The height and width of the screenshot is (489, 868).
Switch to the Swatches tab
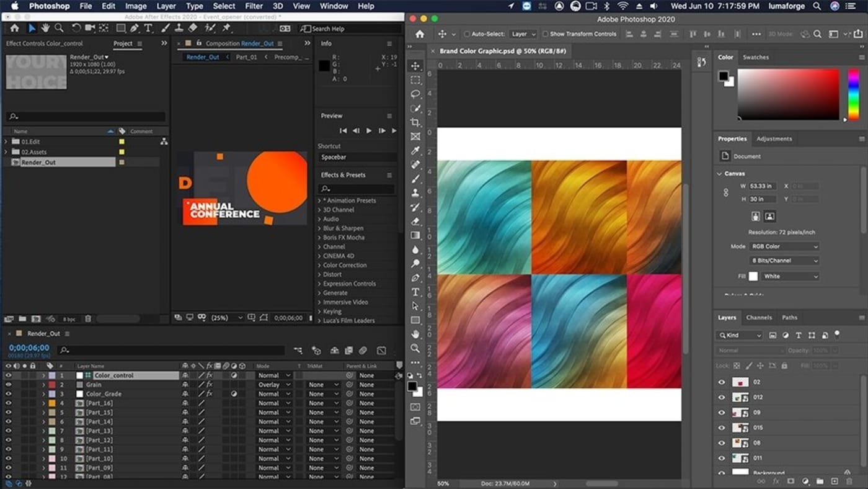pos(756,57)
